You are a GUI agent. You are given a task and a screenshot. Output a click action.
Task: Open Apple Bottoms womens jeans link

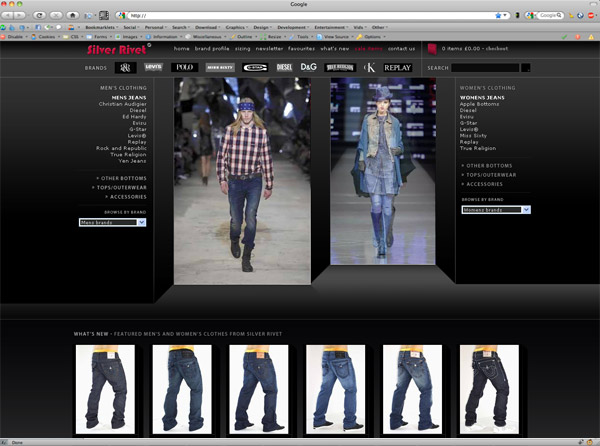pyautogui.click(x=481, y=104)
